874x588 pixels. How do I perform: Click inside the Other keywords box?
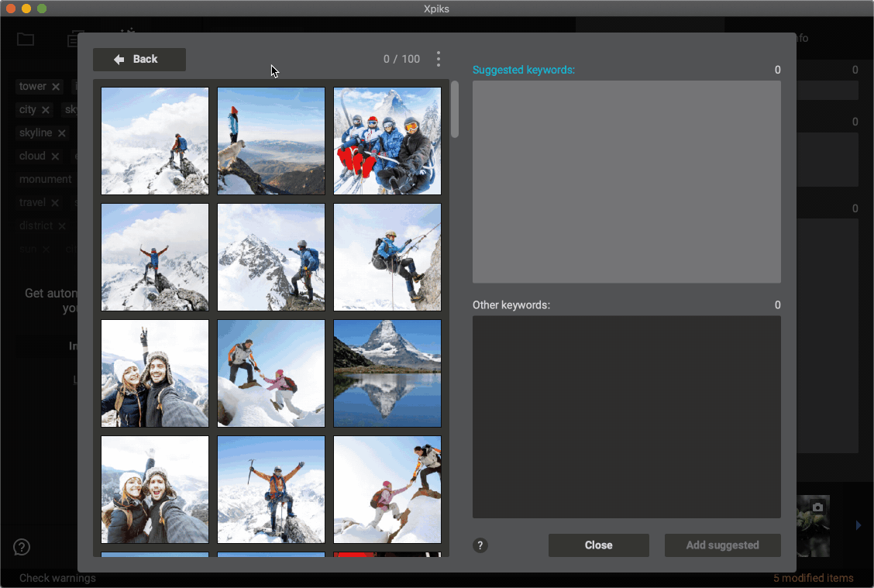click(626, 417)
